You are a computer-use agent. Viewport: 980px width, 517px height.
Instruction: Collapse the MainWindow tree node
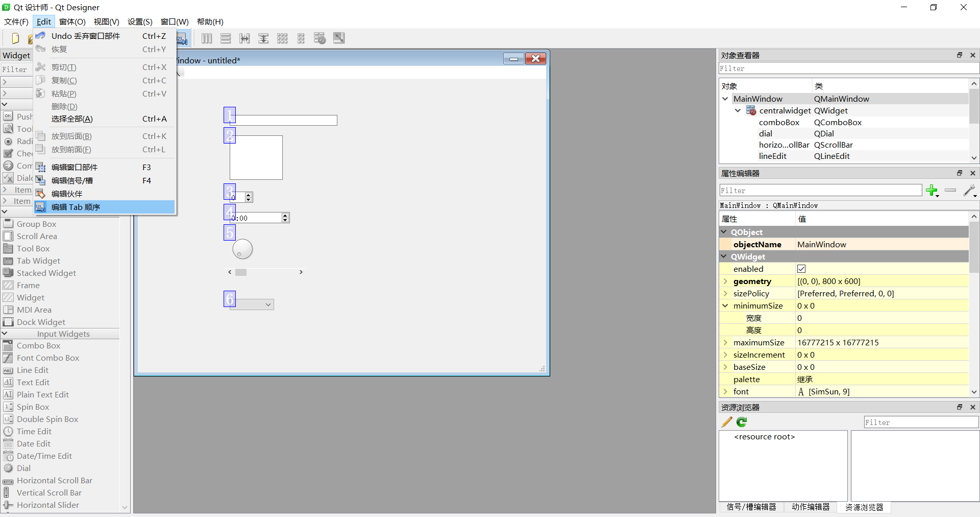tap(725, 99)
